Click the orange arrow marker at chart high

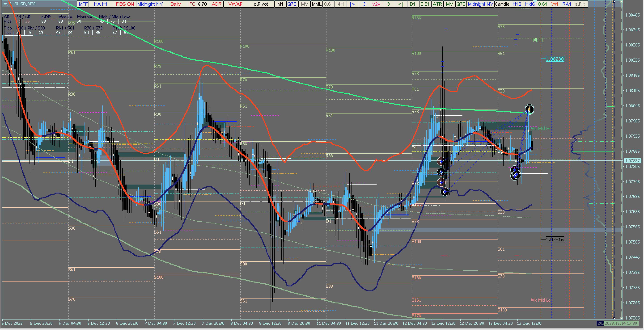click(529, 109)
